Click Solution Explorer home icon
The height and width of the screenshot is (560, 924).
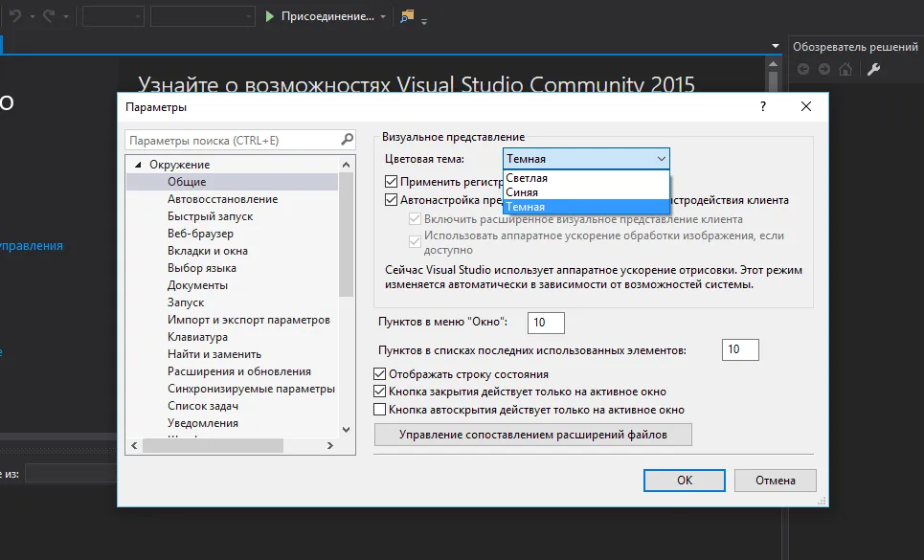[845, 69]
